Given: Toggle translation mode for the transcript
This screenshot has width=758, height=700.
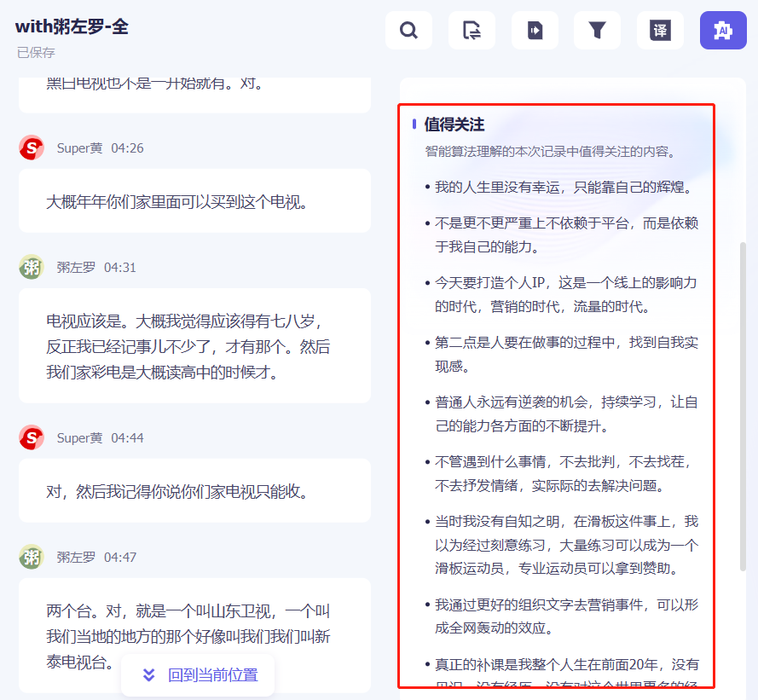Looking at the screenshot, I should tap(660, 30).
